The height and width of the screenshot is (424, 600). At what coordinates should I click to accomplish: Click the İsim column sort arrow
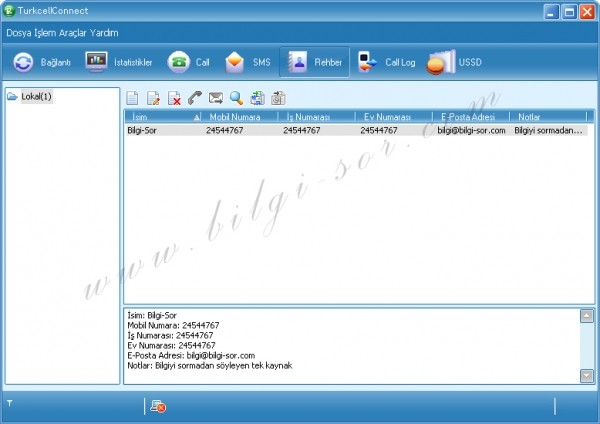click(x=197, y=117)
